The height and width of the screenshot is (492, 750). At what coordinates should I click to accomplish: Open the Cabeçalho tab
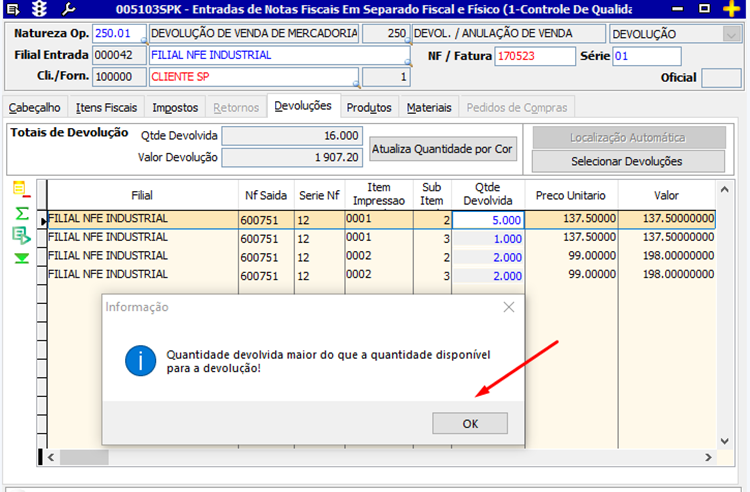click(x=34, y=108)
